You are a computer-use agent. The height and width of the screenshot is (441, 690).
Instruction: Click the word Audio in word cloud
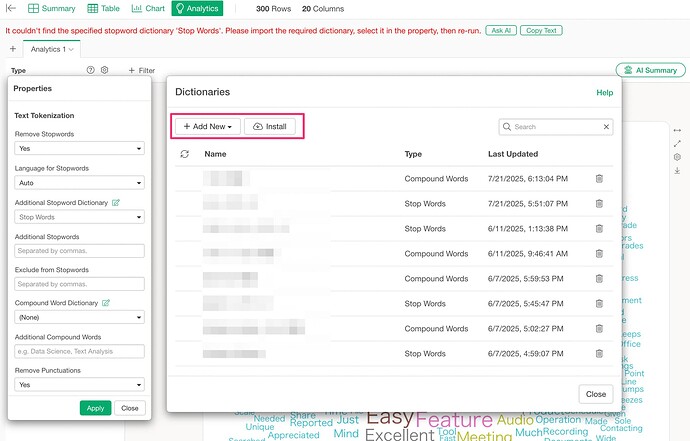click(x=515, y=420)
